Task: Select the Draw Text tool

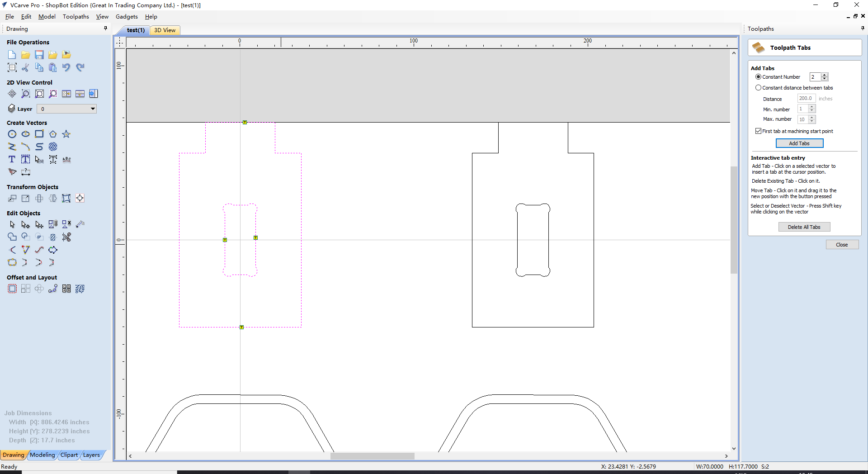Action: tap(12, 159)
